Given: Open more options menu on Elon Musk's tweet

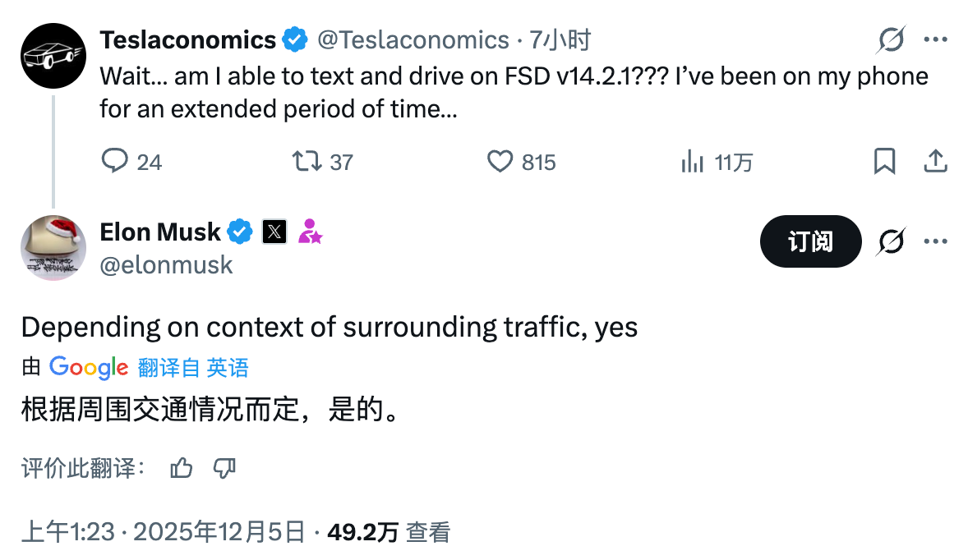Looking at the screenshot, I should click(936, 241).
